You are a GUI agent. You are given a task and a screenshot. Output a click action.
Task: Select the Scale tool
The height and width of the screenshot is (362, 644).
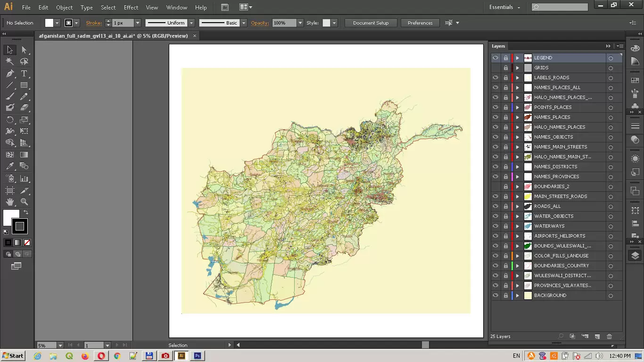pyautogui.click(x=24, y=120)
